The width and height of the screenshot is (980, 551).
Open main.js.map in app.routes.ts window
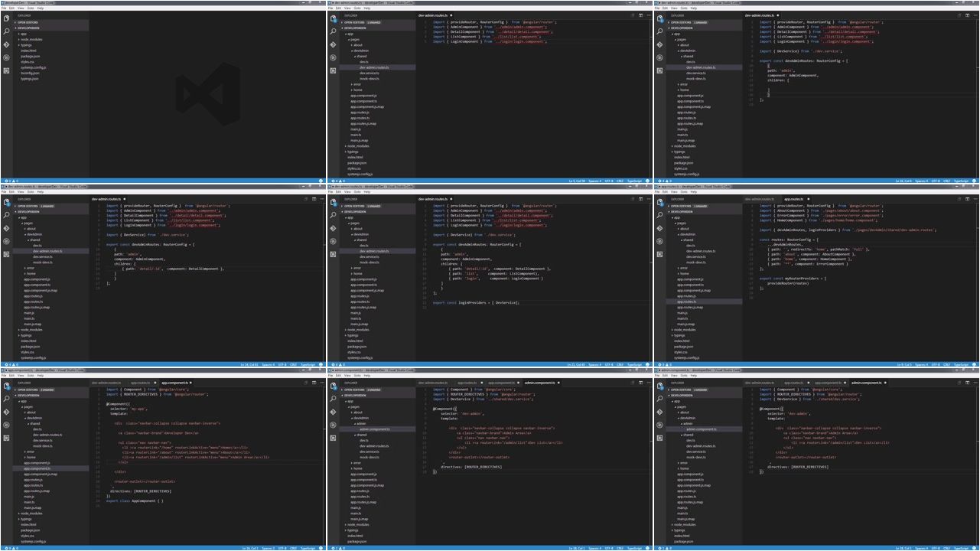click(686, 324)
